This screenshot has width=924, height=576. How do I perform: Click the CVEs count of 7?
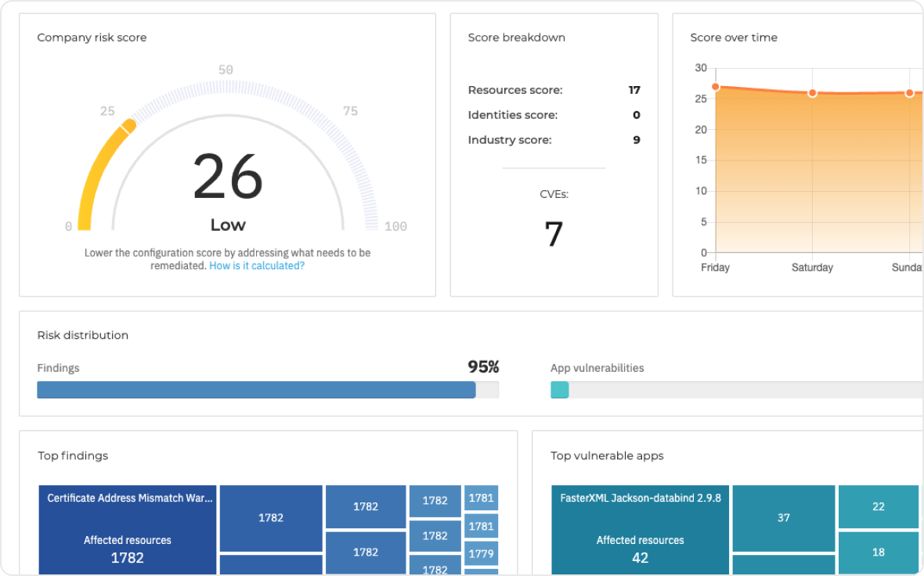554,232
